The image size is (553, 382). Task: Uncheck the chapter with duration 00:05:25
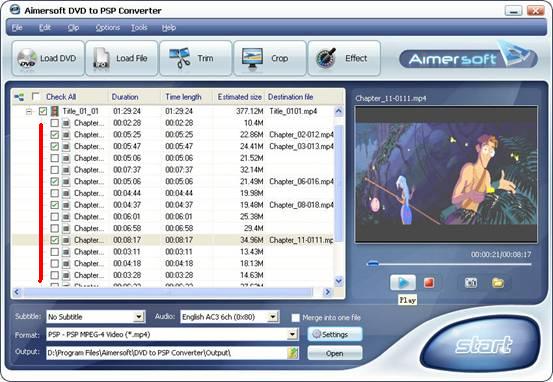point(54,135)
